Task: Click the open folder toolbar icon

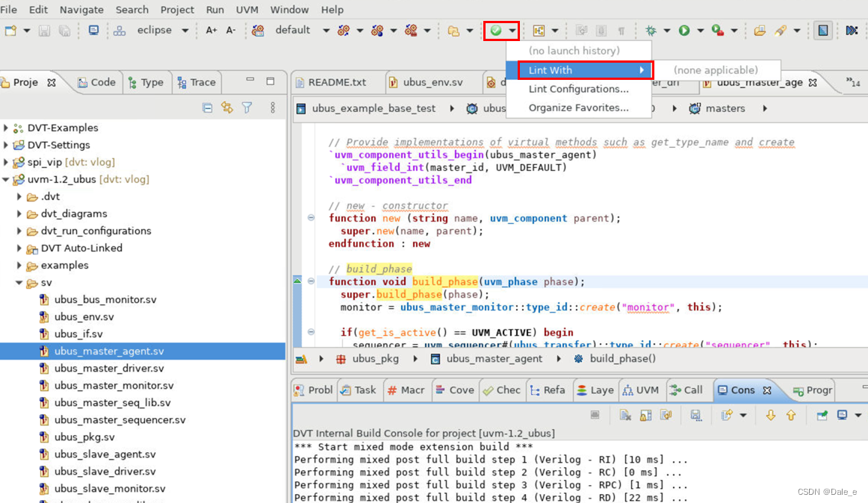Action: 453,31
